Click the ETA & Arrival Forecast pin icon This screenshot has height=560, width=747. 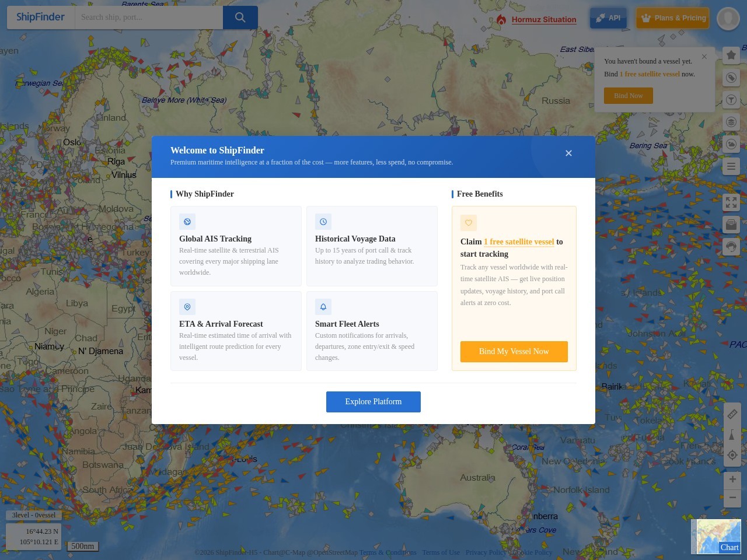click(x=187, y=307)
